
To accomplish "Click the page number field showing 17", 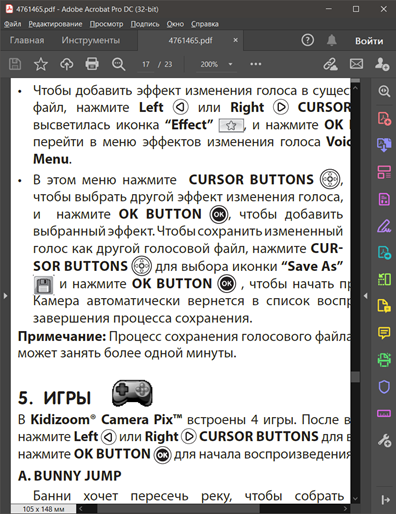I will 146,64.
